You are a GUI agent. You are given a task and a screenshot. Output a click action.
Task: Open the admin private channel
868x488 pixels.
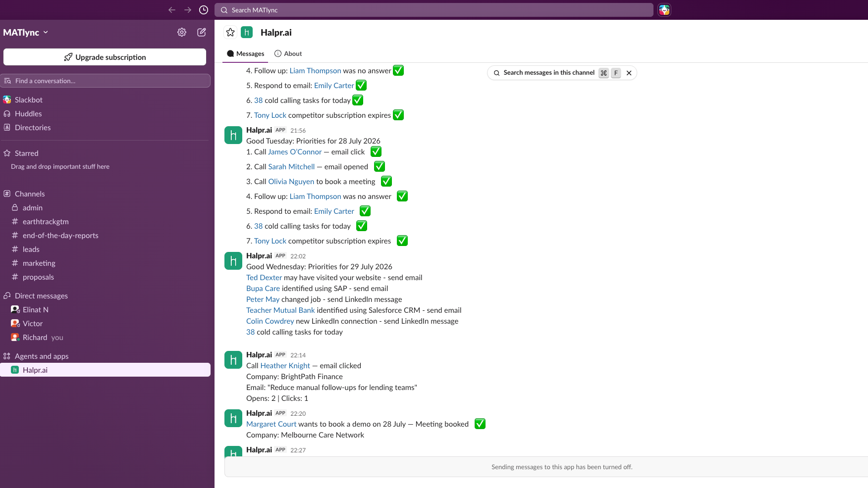[x=33, y=208]
